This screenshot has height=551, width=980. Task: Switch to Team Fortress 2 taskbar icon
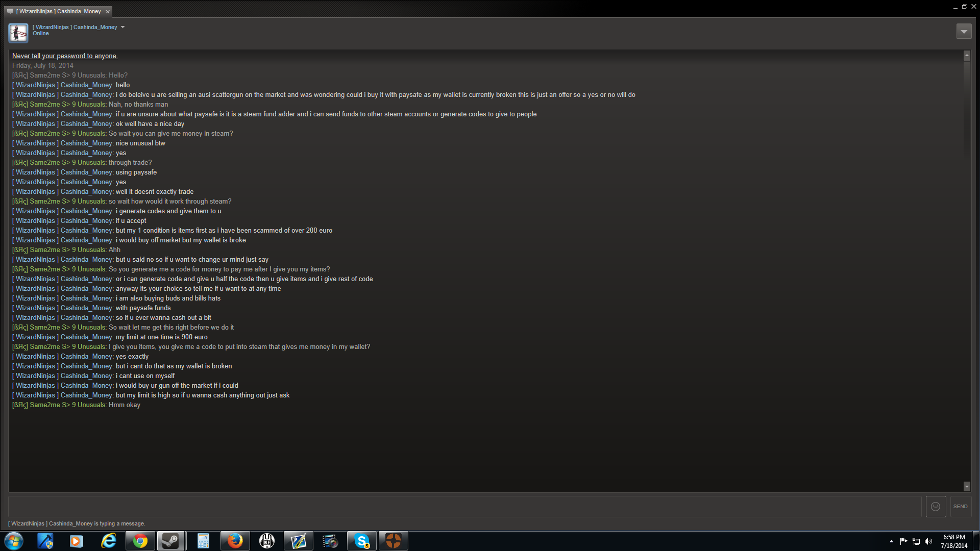click(394, 541)
